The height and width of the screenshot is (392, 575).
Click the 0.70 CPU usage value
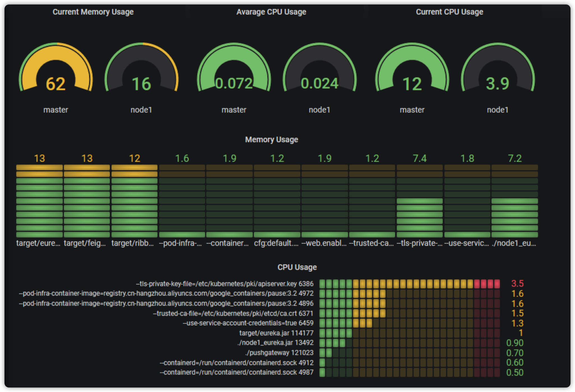515,353
